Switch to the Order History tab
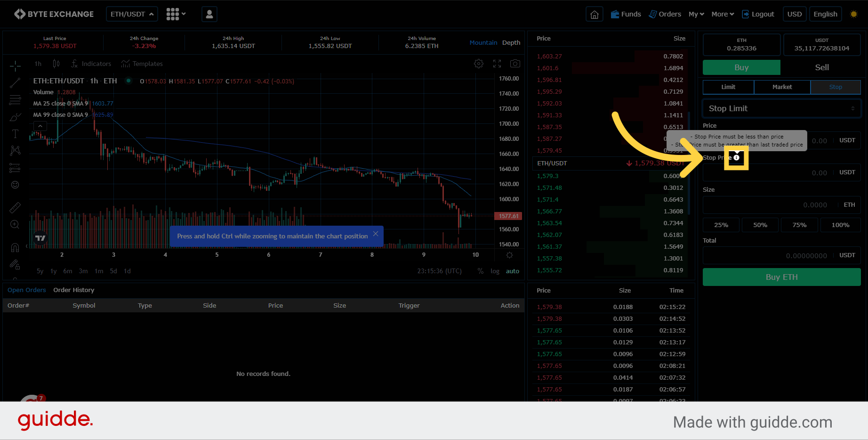This screenshot has height=440, width=868. point(74,290)
